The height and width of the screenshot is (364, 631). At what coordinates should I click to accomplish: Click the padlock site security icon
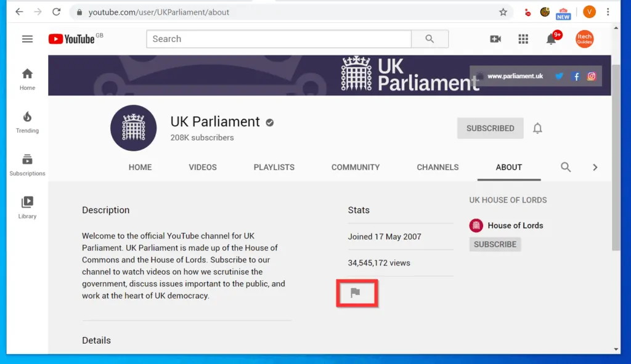(79, 12)
